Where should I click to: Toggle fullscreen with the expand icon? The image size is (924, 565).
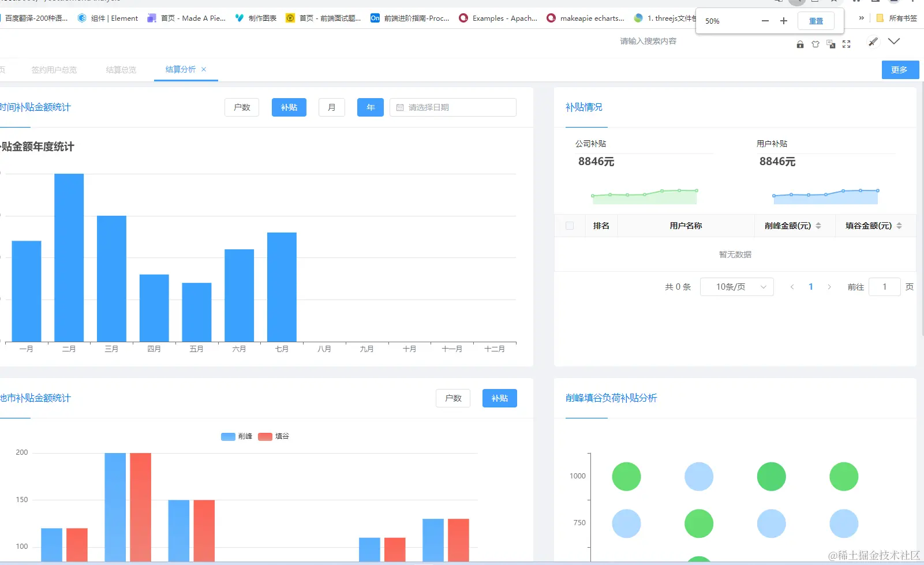(x=847, y=44)
